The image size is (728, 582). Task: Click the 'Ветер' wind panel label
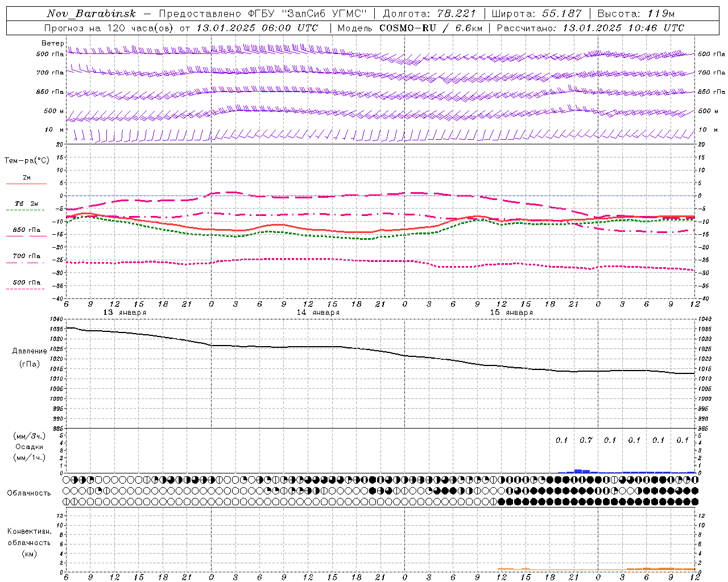tap(52, 43)
